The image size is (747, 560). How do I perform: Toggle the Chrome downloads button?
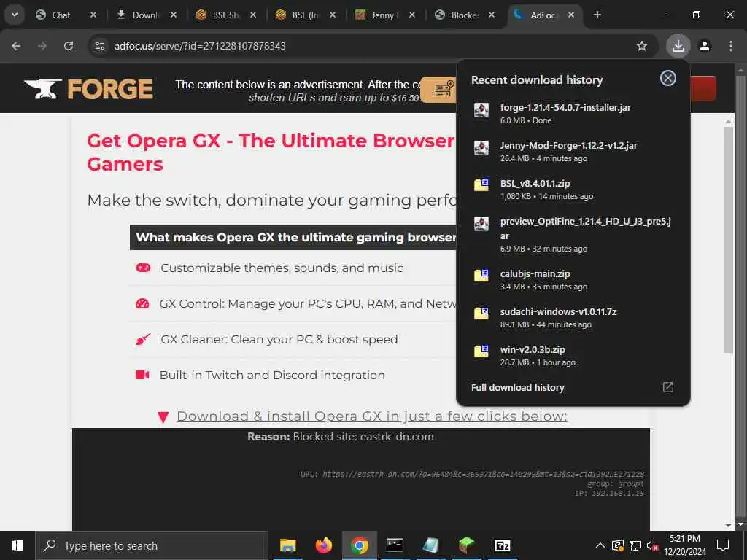pos(678,46)
